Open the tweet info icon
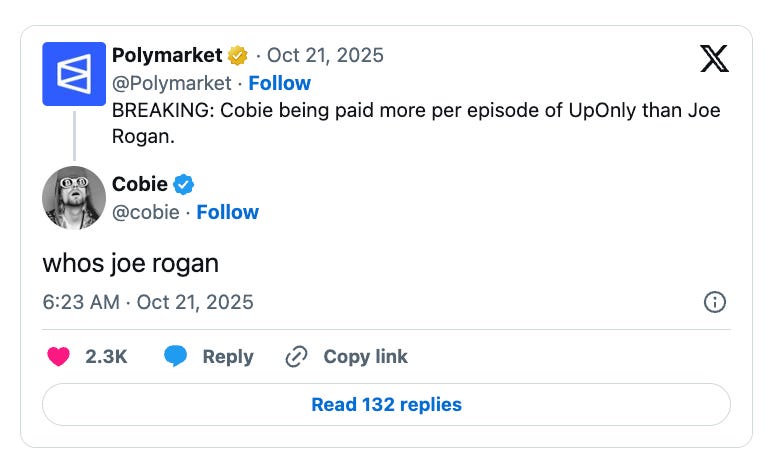This screenshot has width=768, height=468. [x=714, y=302]
